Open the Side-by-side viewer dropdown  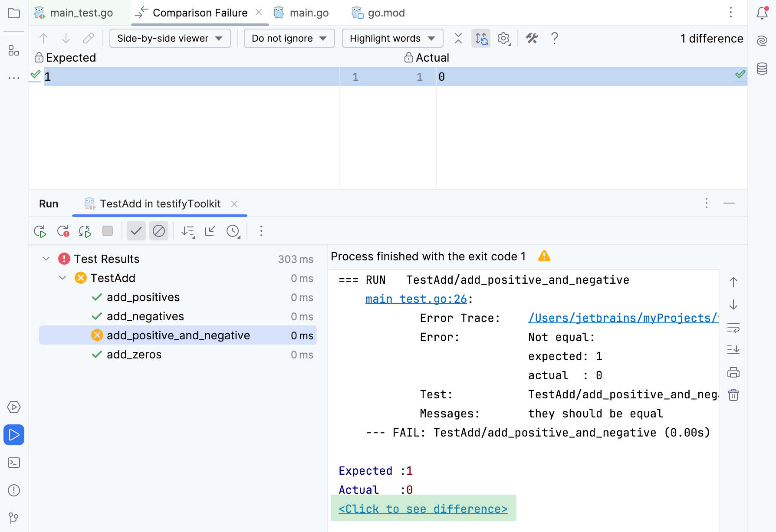(170, 39)
